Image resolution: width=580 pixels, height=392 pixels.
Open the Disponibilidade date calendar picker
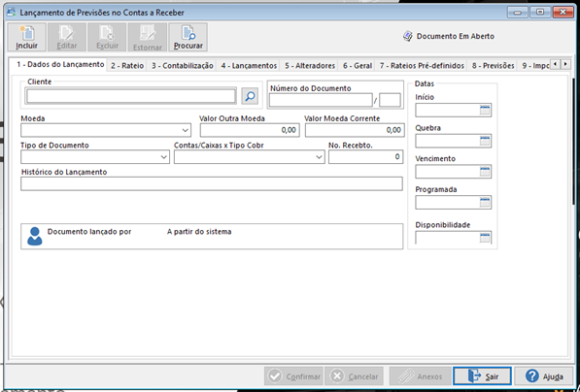(x=485, y=238)
